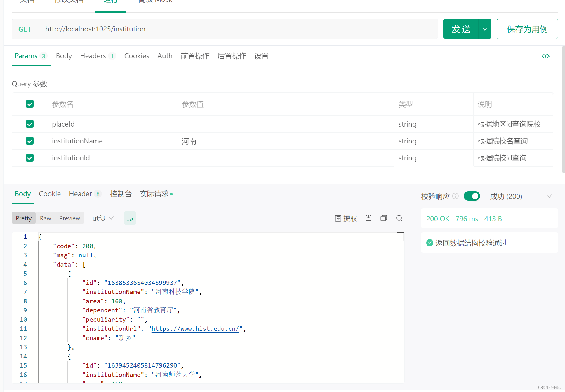This screenshot has width=565, height=392.
Task: Open the 前置操作 tab
Action: [195, 56]
